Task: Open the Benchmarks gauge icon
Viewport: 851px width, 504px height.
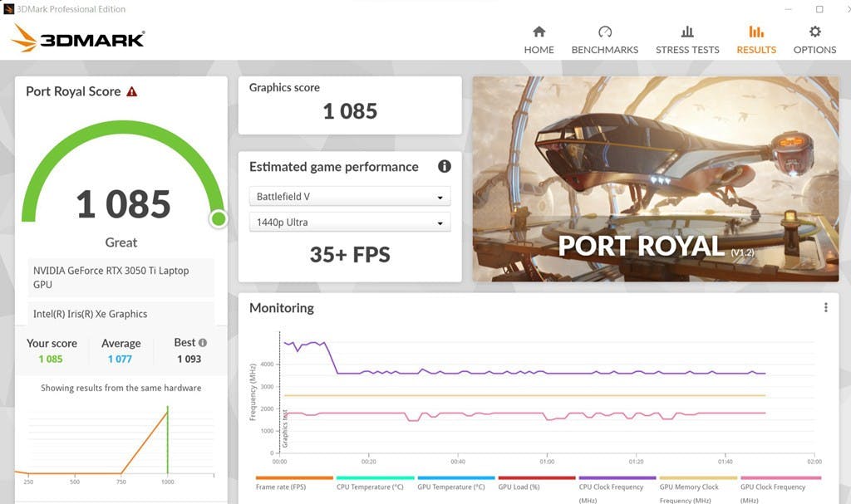Action: tap(604, 32)
